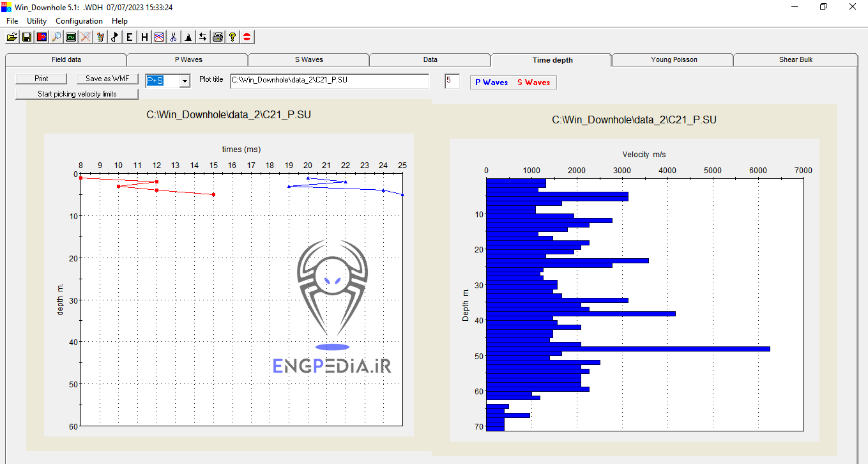Click the floppy disk save icon
868x464 pixels.
[x=27, y=37]
